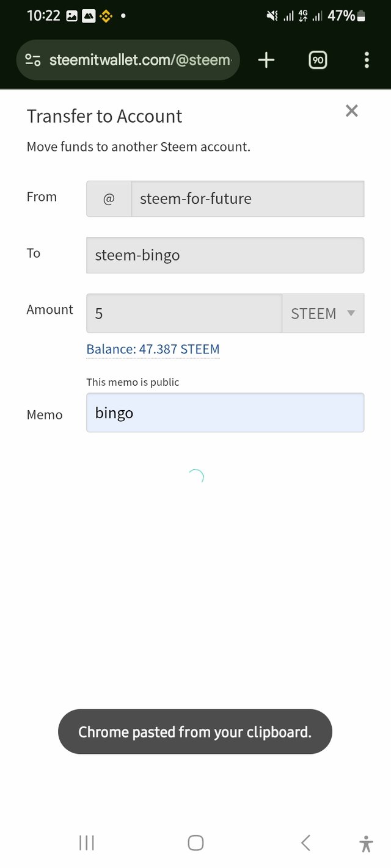The width and height of the screenshot is (391, 868).
Task: Tap the Android recent apps button
Action: tap(86, 843)
